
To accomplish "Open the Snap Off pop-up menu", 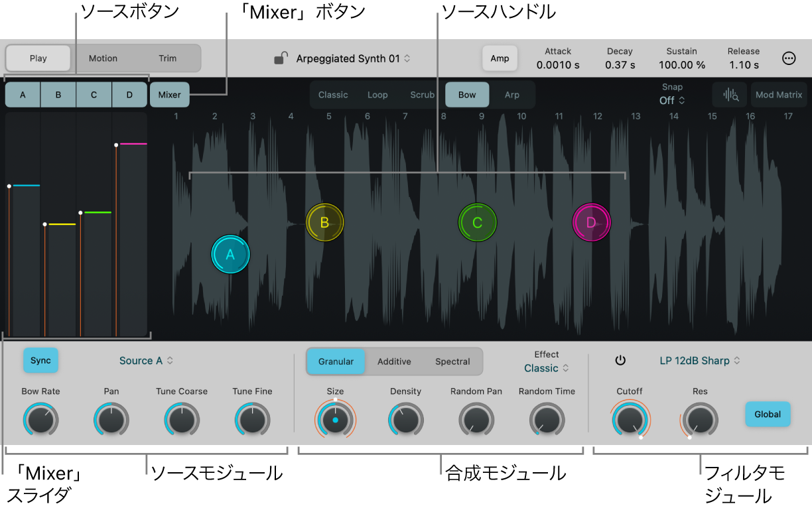I will [x=672, y=101].
